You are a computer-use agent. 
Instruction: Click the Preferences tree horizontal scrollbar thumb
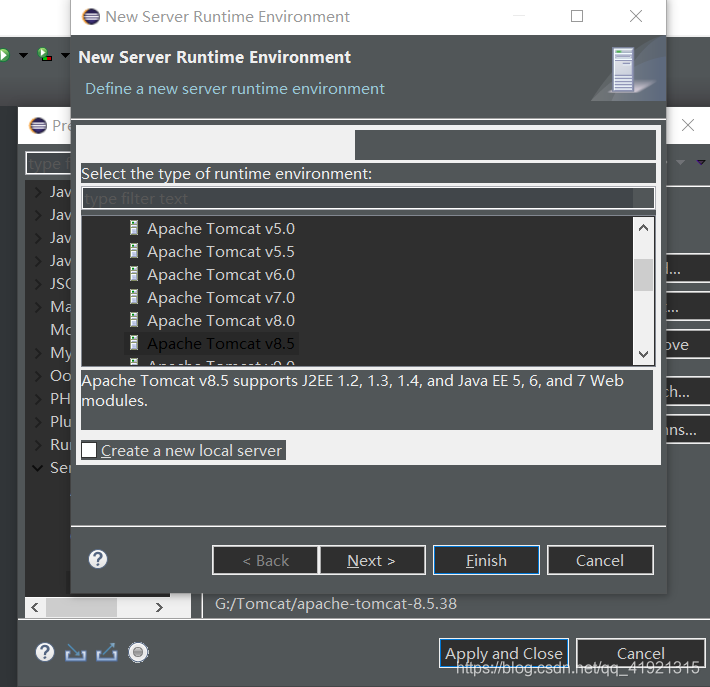(x=82, y=607)
